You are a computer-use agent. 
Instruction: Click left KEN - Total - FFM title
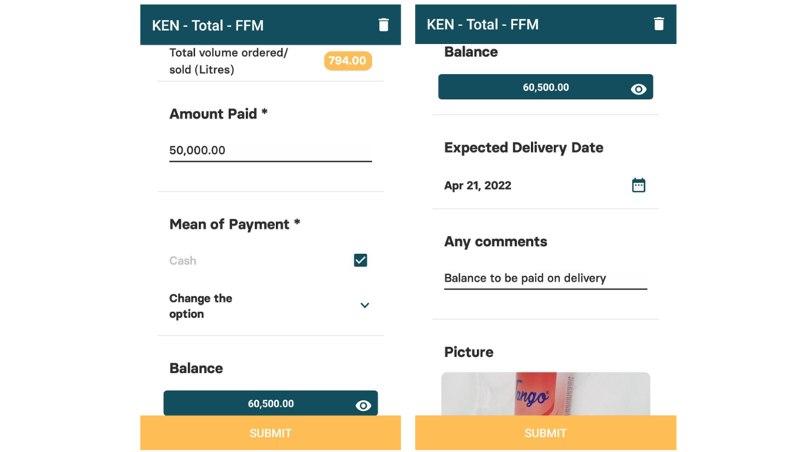(208, 25)
